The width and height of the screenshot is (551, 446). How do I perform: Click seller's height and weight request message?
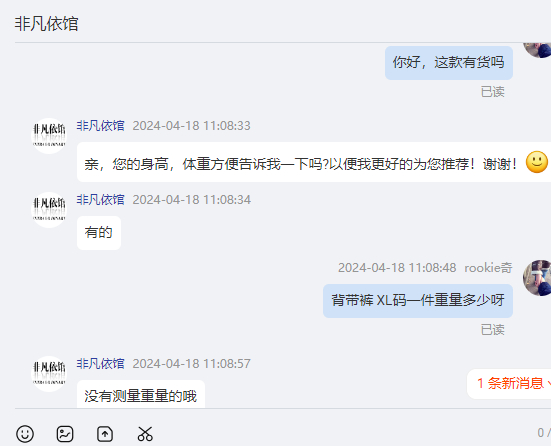314,162
